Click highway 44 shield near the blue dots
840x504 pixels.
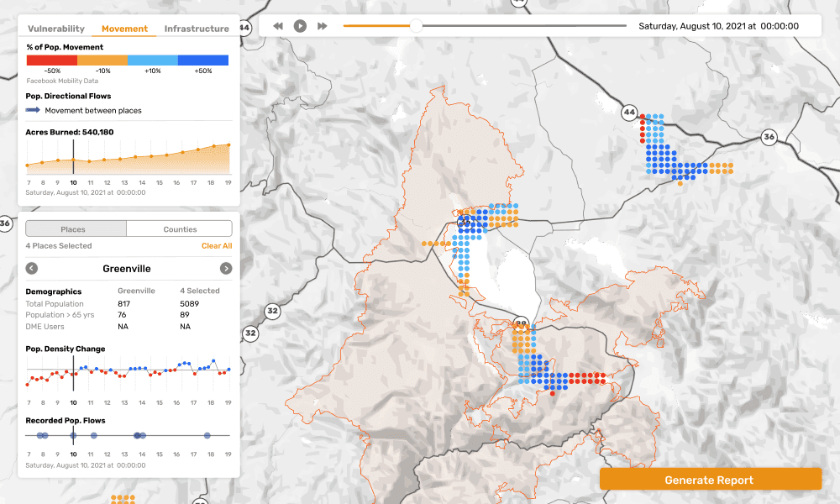[629, 113]
